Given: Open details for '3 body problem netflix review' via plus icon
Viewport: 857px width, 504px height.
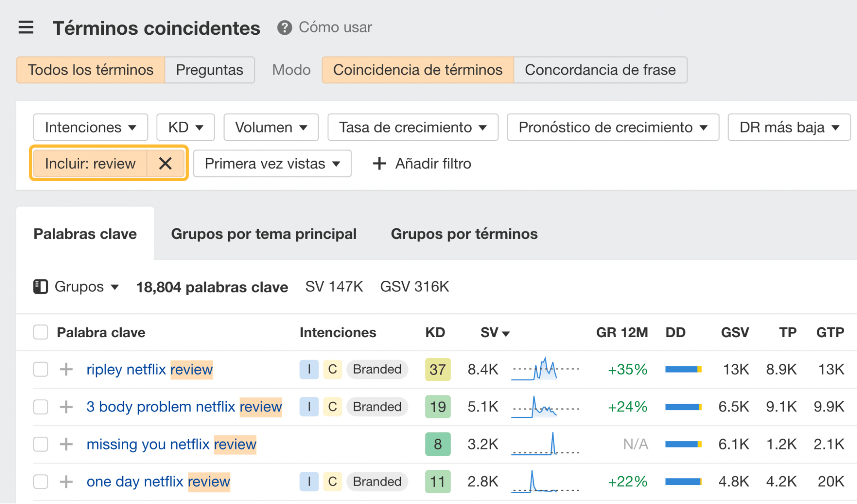Looking at the screenshot, I should (x=66, y=407).
